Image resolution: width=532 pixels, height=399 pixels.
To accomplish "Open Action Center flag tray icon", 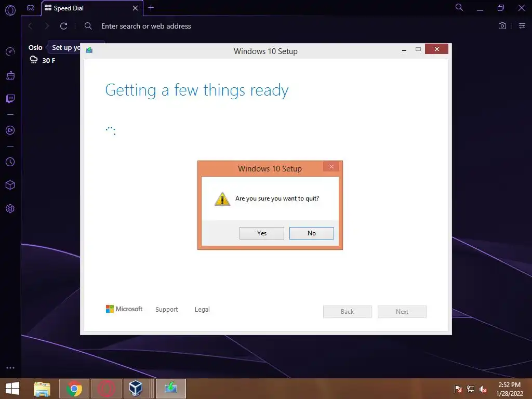I will click(x=458, y=389).
